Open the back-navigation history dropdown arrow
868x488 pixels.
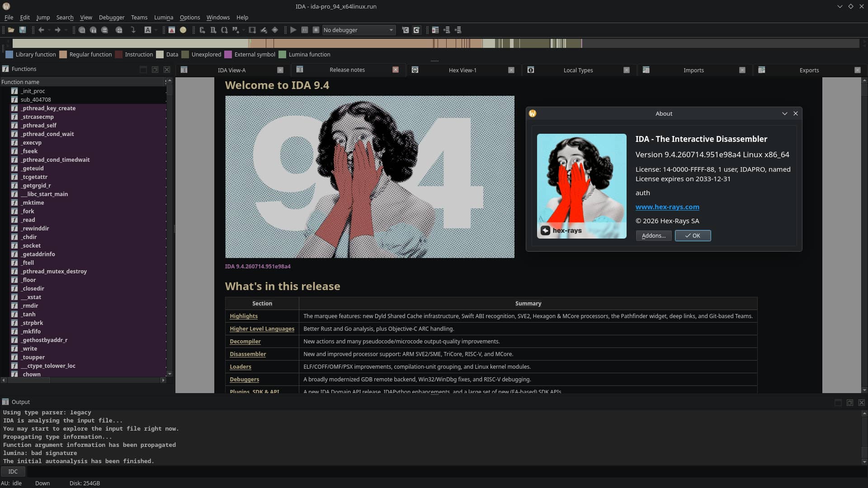click(x=49, y=30)
